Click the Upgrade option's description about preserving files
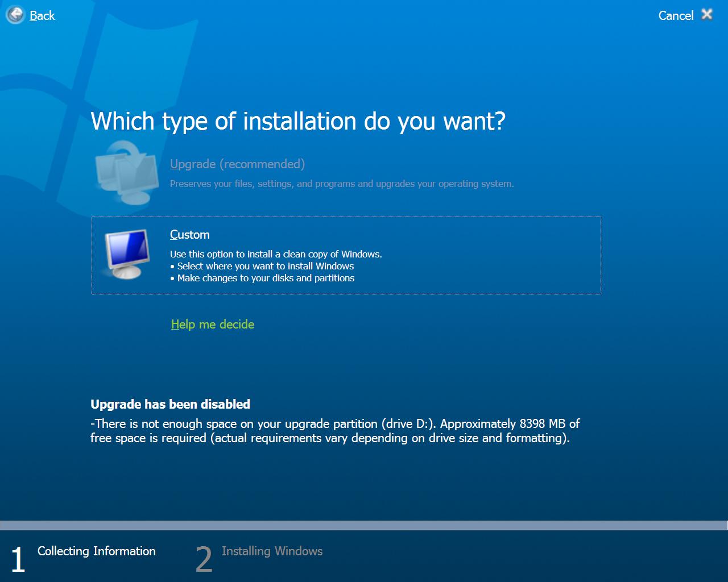The image size is (728, 582). (341, 184)
